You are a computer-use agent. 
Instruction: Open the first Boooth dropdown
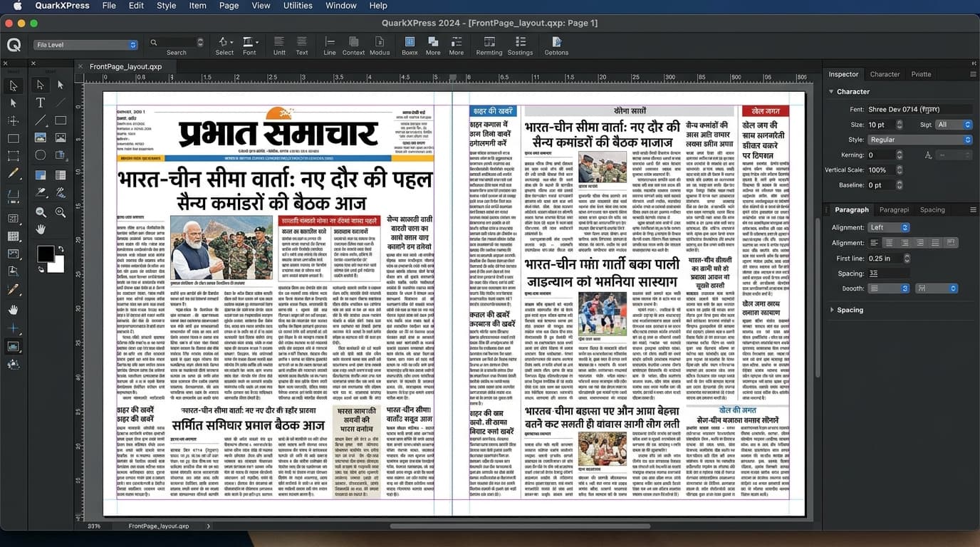coord(889,288)
